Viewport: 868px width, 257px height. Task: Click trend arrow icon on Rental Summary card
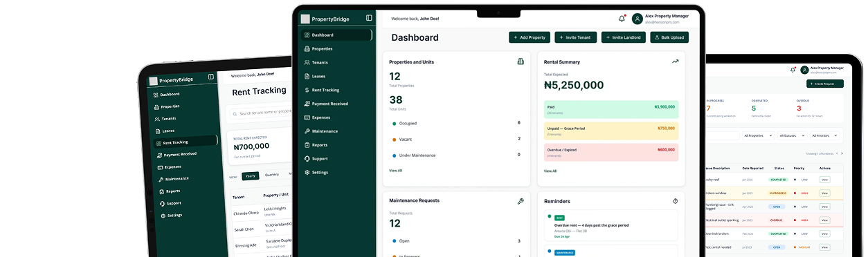pyautogui.click(x=675, y=61)
